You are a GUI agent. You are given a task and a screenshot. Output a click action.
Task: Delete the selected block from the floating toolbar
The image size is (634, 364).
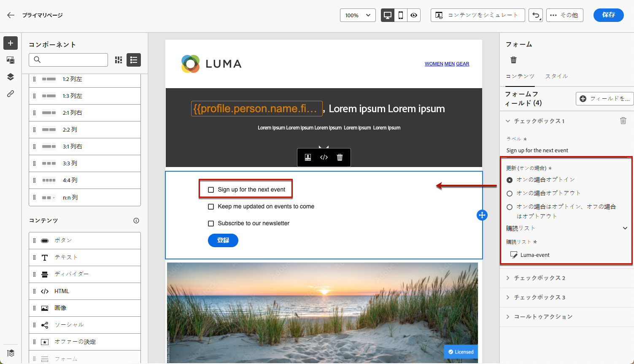click(340, 157)
